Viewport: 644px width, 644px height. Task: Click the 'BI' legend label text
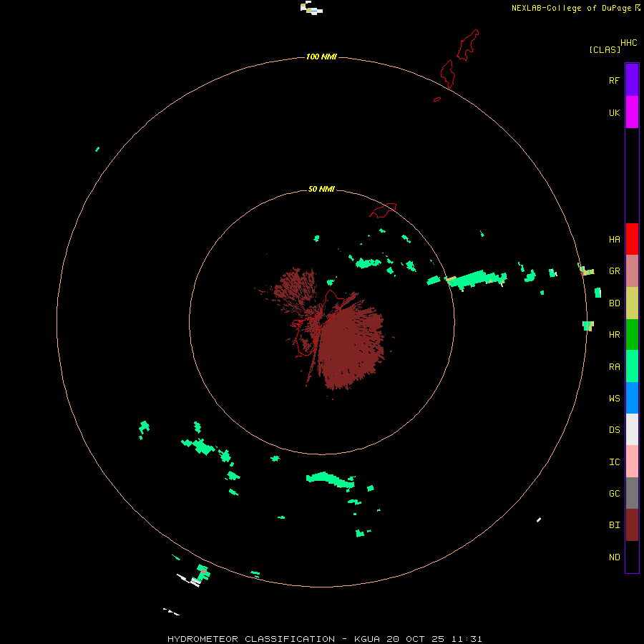click(614, 525)
